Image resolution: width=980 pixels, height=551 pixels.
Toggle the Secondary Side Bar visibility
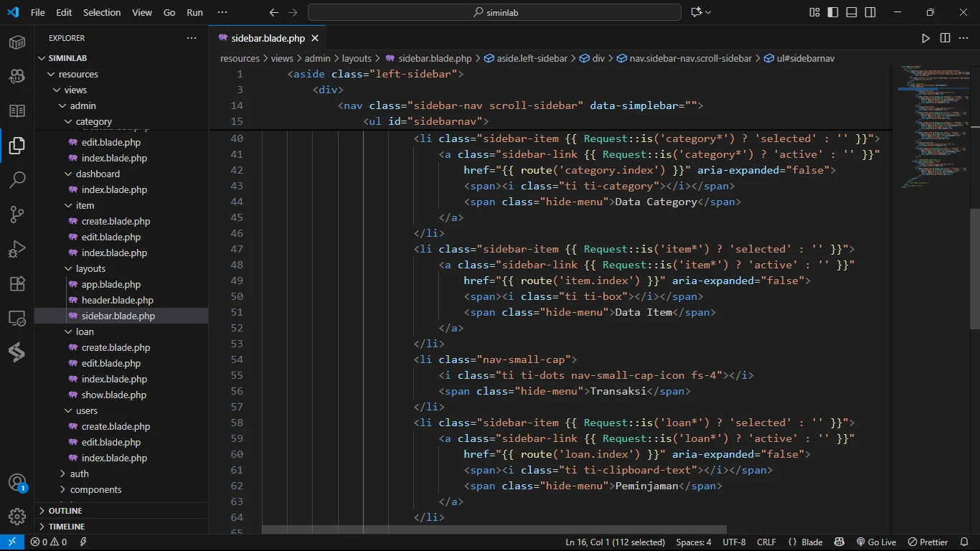tap(870, 12)
